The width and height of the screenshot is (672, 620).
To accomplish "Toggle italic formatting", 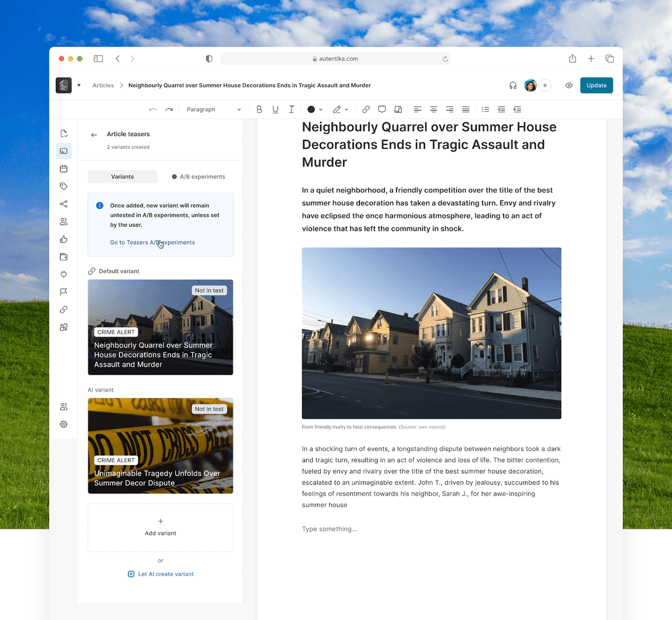I will point(291,109).
